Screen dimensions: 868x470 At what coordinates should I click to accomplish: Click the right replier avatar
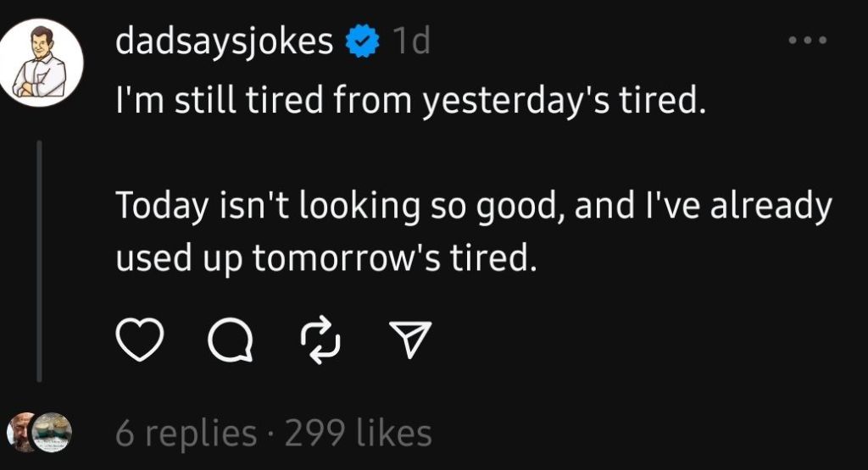tap(53, 432)
